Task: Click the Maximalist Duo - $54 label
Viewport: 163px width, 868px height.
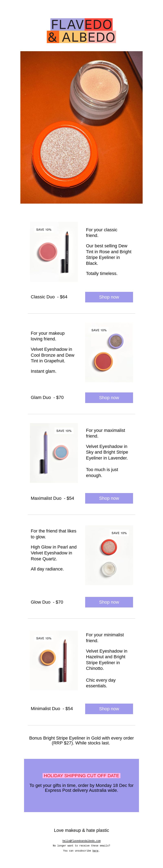Action: [x=52, y=498]
